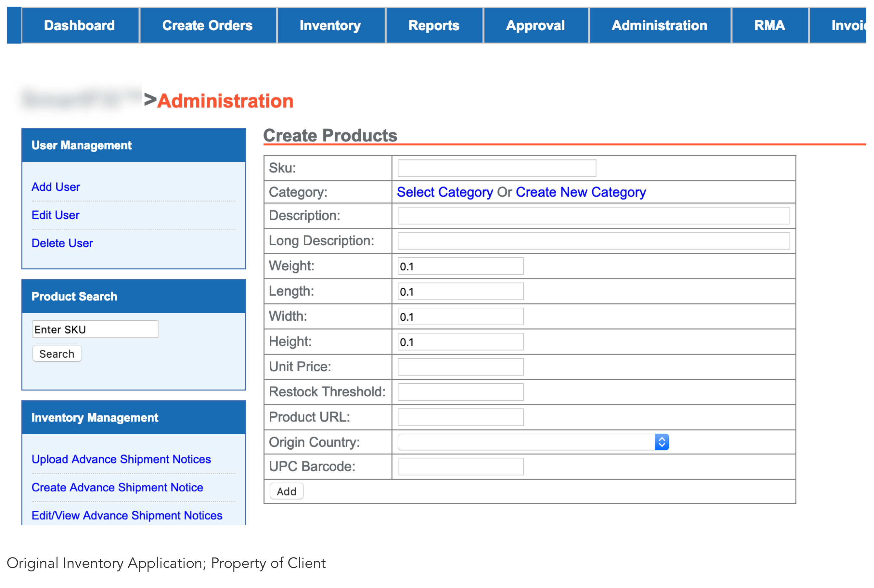Open Edit/View Advance Shipment Notices
This screenshot has width=874, height=588.
[127, 515]
